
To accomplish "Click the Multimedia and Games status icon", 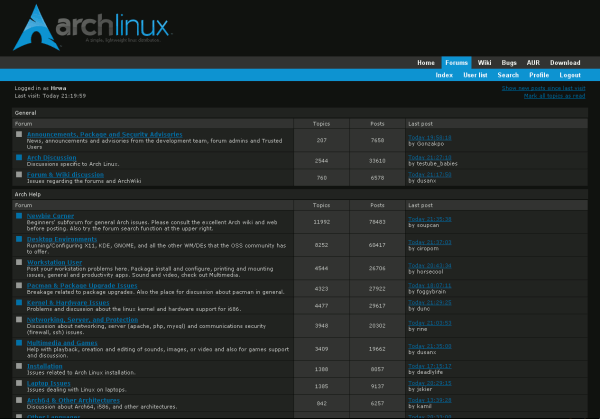I will [19, 343].
